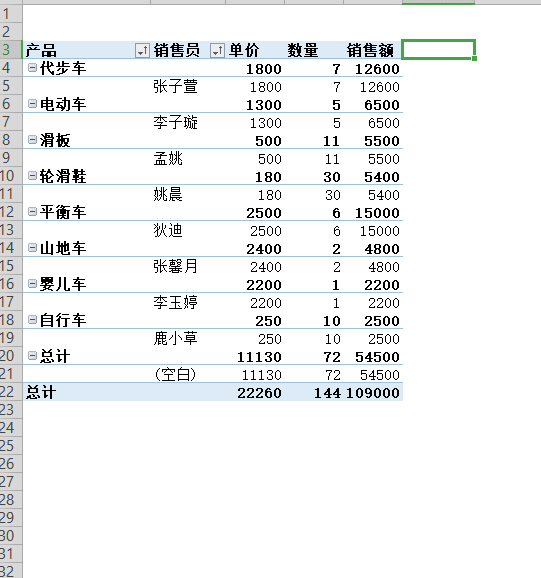This screenshot has width=541, height=578.
Task: Click the bold 2400 unit price cell
Action: (255, 248)
